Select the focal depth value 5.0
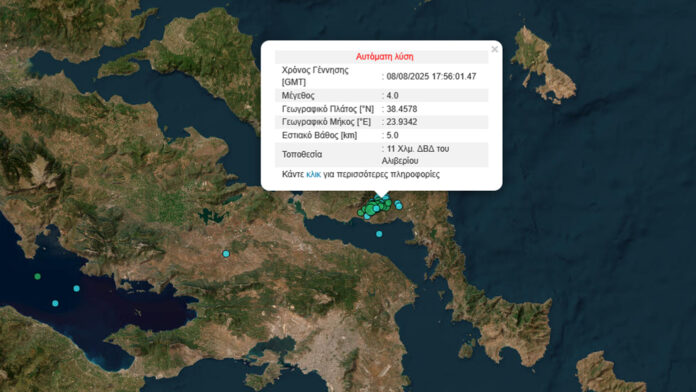 point(392,135)
